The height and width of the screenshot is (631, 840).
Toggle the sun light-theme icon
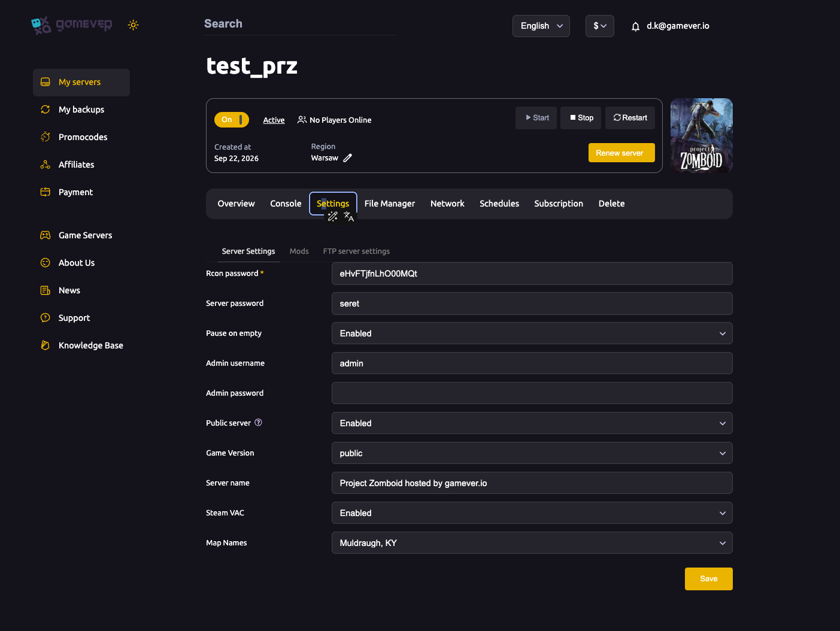click(x=134, y=25)
